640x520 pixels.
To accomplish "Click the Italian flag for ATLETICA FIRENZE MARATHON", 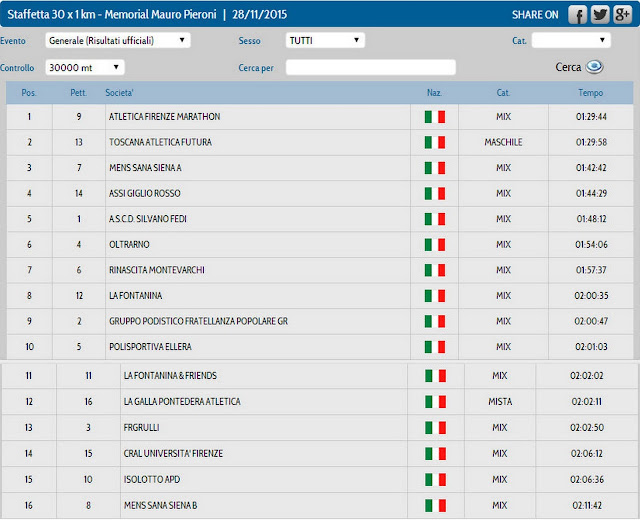I will pyautogui.click(x=435, y=117).
